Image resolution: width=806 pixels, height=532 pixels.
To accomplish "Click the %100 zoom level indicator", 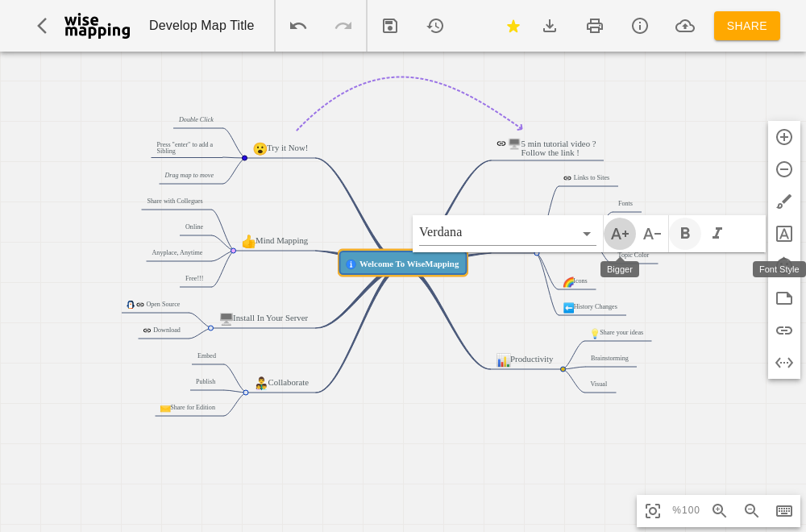I will pyautogui.click(x=686, y=510).
